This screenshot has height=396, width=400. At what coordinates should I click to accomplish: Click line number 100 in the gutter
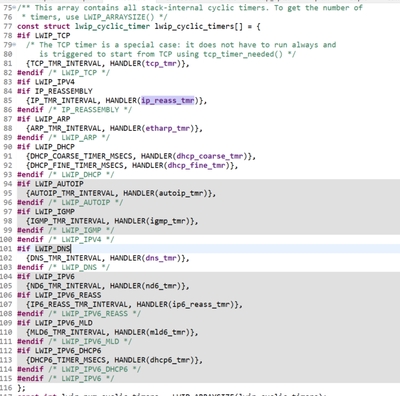click(6, 239)
